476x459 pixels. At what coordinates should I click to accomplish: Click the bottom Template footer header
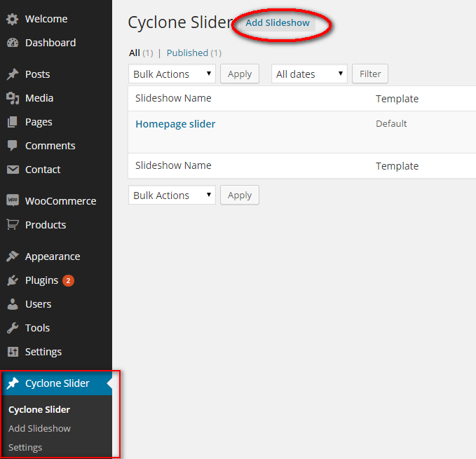click(397, 166)
